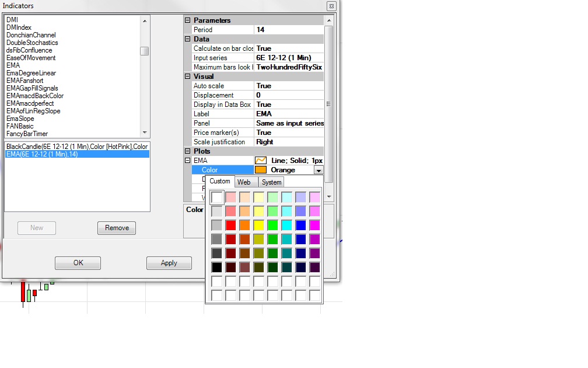Change Maximum bars look back value
The width and height of the screenshot is (588, 368).
click(x=289, y=67)
